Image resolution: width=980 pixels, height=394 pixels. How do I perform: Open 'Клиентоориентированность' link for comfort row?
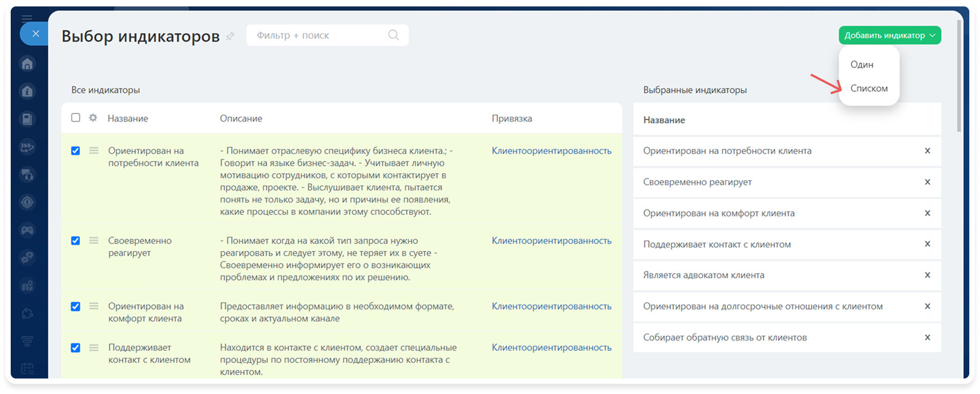click(x=552, y=306)
